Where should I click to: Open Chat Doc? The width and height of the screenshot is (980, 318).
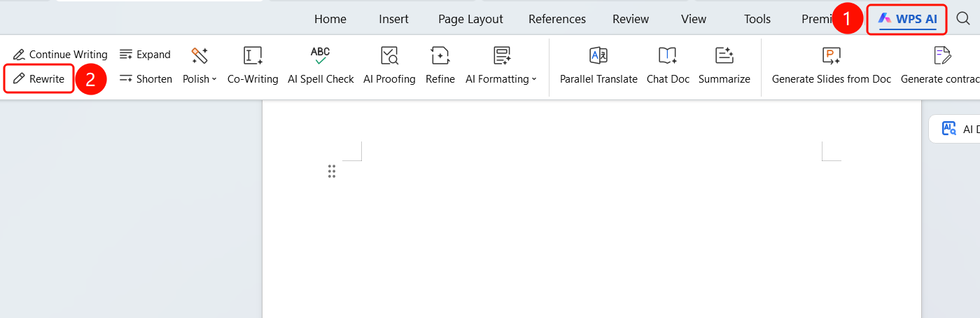coord(668,66)
